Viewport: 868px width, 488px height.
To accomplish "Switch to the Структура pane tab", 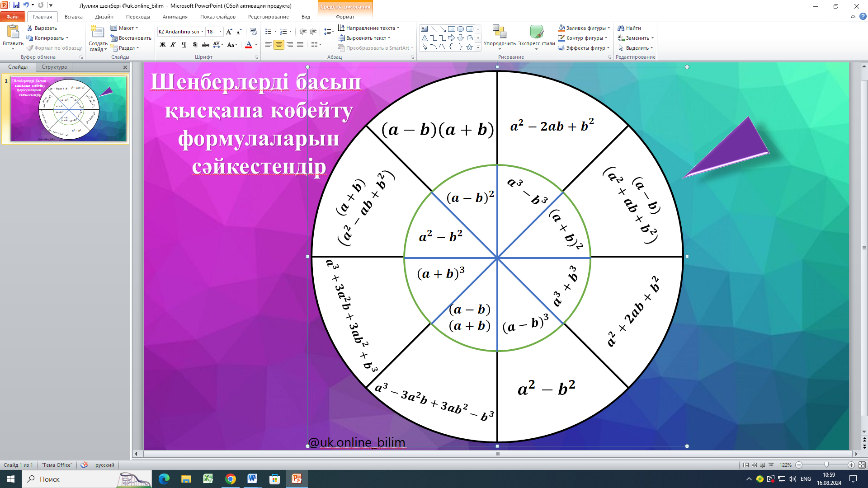I will pyautogui.click(x=54, y=67).
